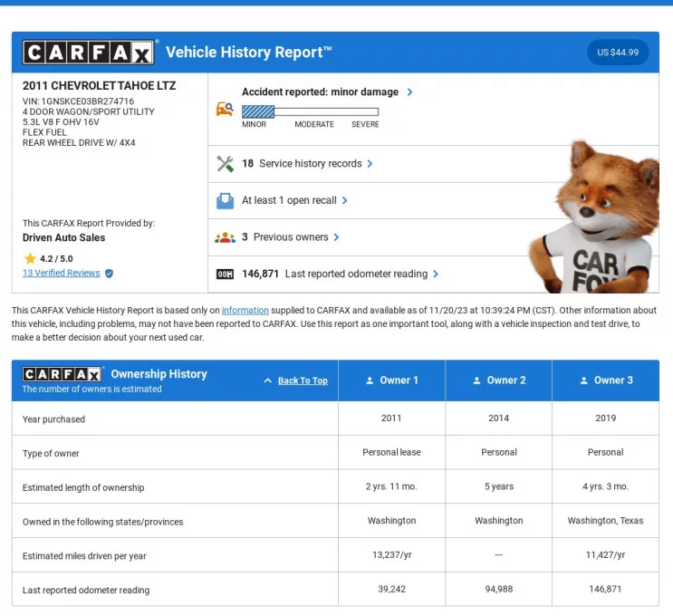Click the gold rating star icon

click(x=29, y=258)
